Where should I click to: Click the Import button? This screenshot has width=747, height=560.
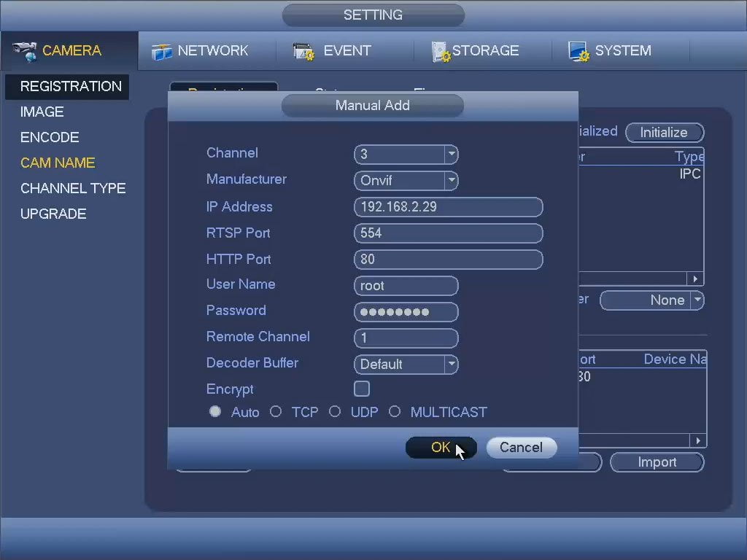pyautogui.click(x=657, y=462)
